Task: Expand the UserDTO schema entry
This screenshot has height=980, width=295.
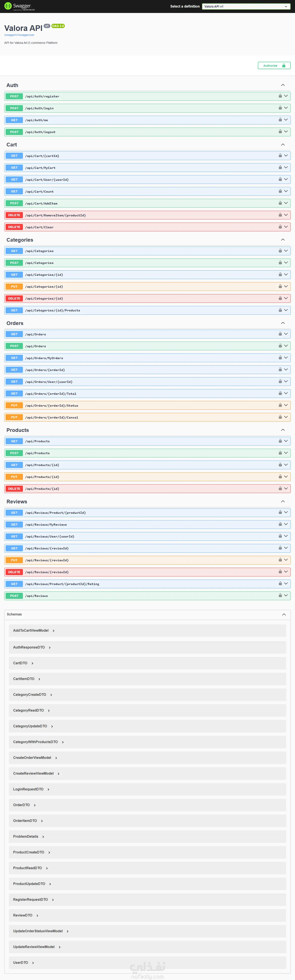Action: (x=24, y=963)
